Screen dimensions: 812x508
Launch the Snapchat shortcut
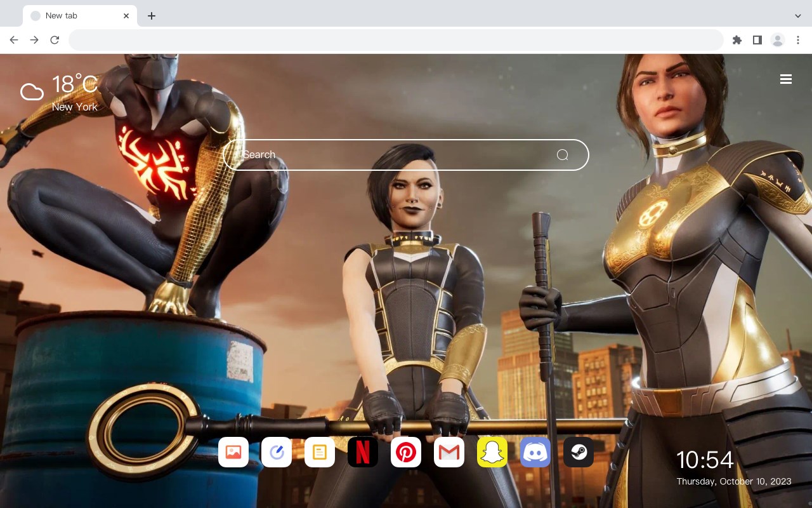point(492,452)
